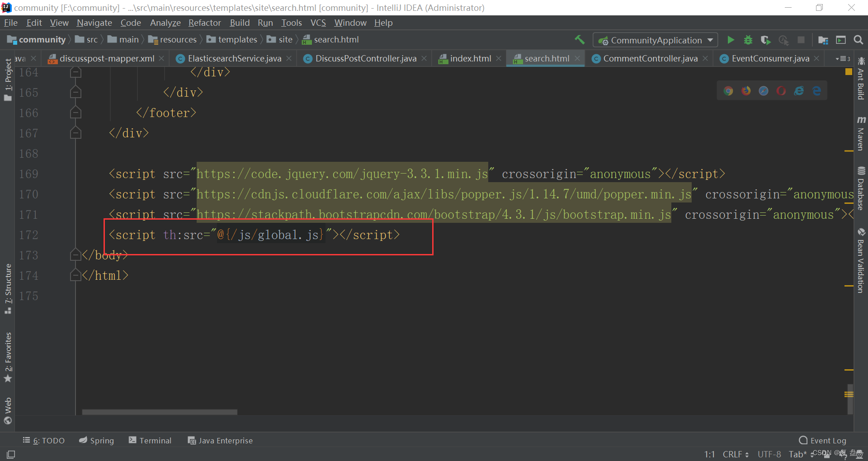Switch to ElasticsearchService.java tab
This screenshot has height=461, width=868.
coord(234,58)
